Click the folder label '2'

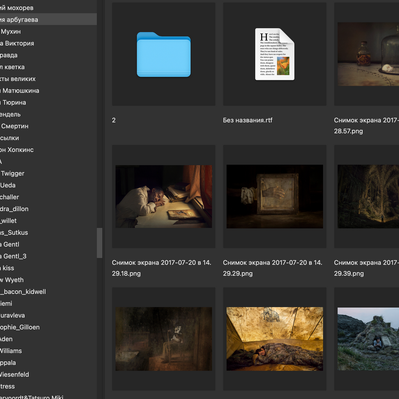click(114, 120)
